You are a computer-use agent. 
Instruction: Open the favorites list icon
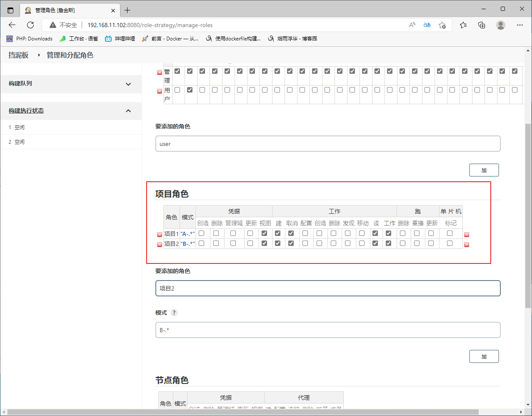(463, 25)
